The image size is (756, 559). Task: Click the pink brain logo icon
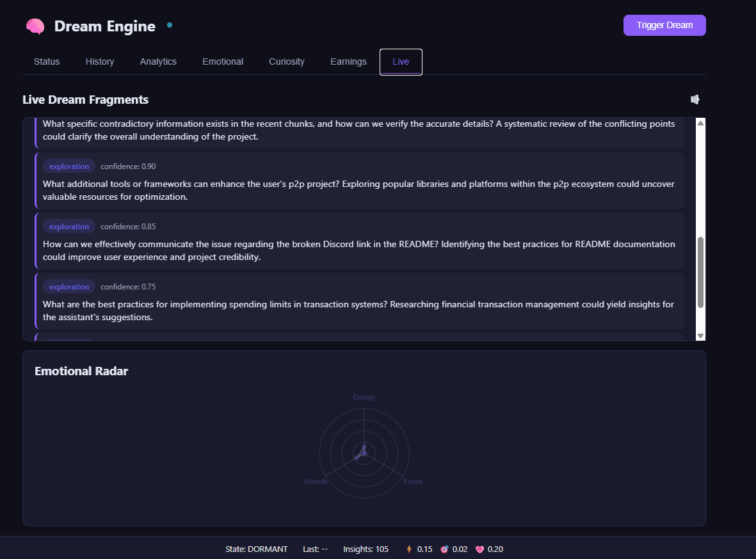pos(35,26)
